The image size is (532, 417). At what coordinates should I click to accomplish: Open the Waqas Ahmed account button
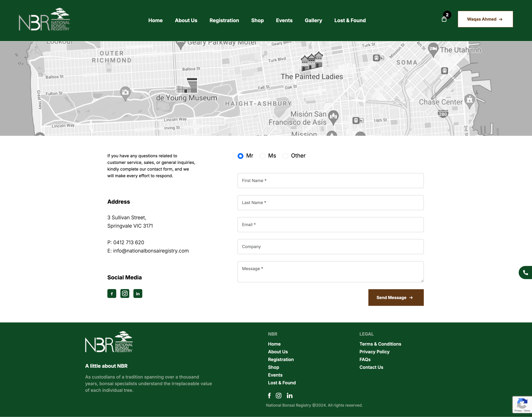[485, 19]
